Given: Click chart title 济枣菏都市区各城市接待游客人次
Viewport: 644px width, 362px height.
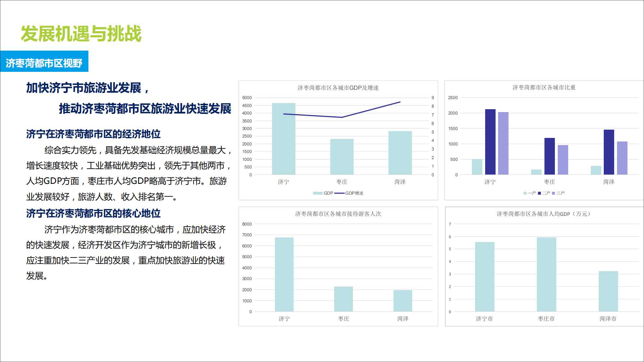Looking at the screenshot, I should click(x=338, y=214).
